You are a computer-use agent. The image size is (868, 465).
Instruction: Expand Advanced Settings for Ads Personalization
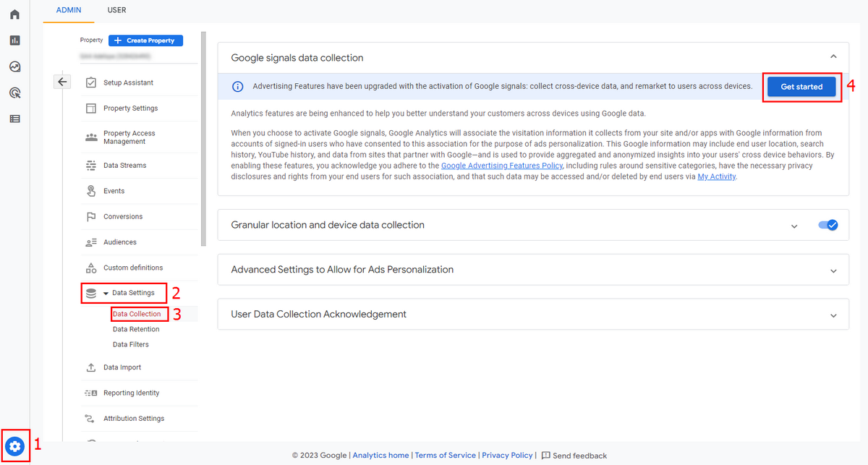click(833, 271)
